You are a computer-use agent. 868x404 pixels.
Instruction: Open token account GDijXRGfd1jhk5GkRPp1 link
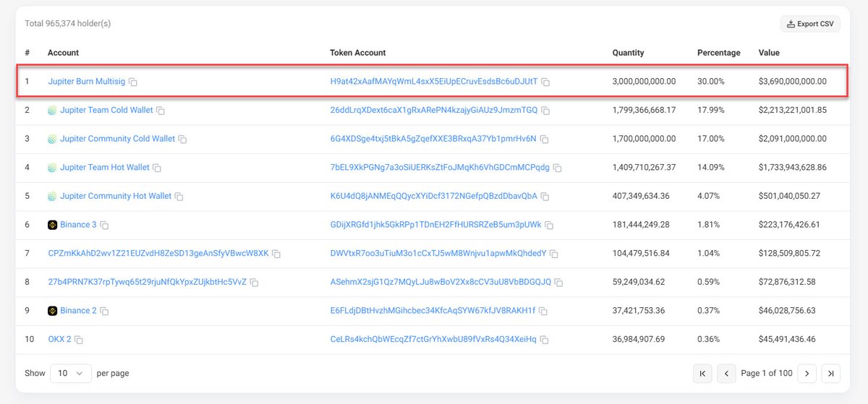435,225
